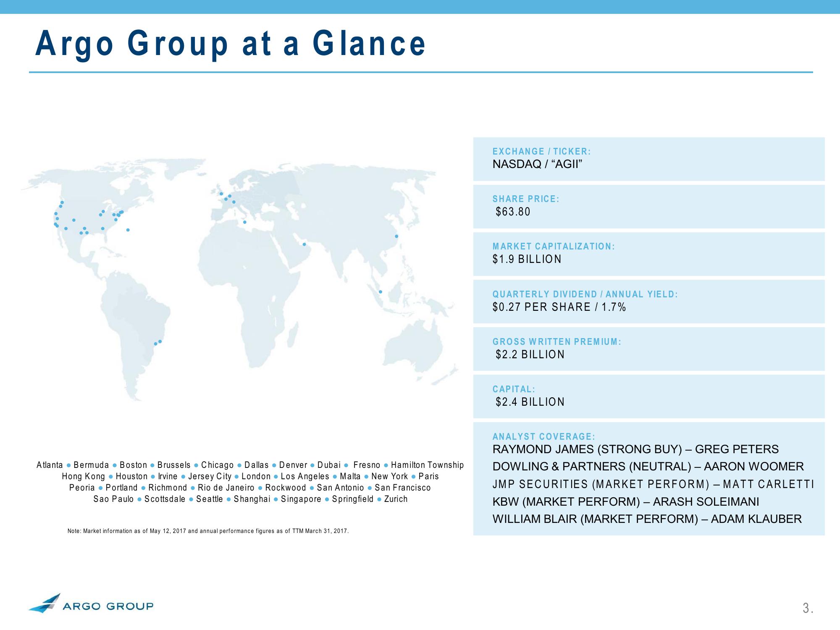The image size is (840, 630).
Task: Click the city name Denver
Action: coord(293,465)
